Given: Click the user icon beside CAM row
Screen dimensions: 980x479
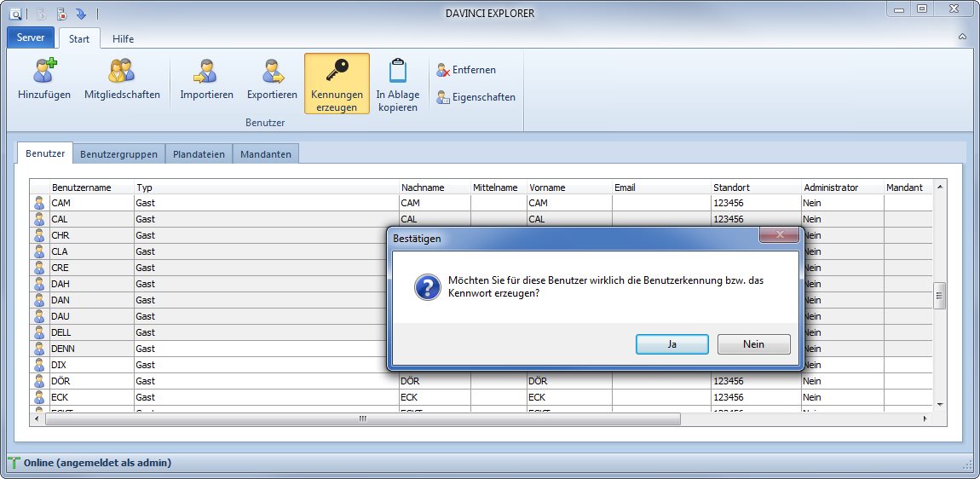Looking at the screenshot, I should click(38, 203).
